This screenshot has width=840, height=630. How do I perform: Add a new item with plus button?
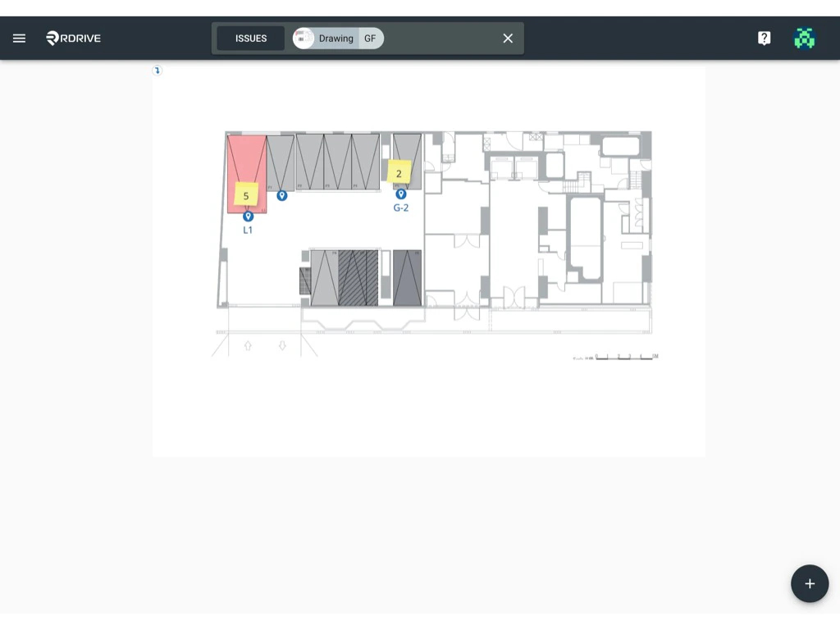click(x=810, y=583)
